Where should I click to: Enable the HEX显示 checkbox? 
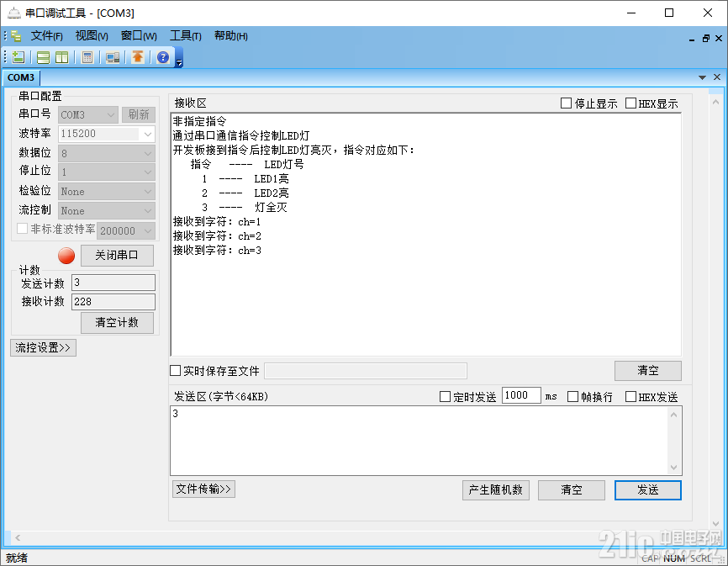pos(630,103)
